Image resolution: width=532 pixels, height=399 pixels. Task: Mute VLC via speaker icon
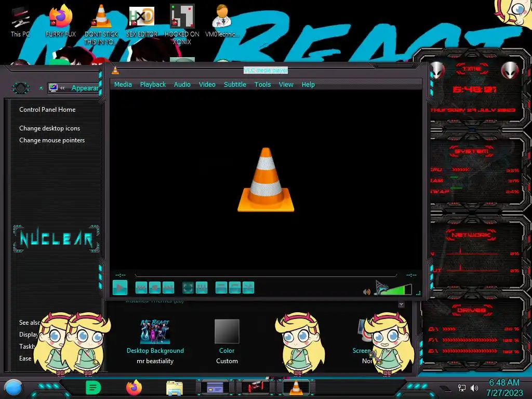click(367, 292)
